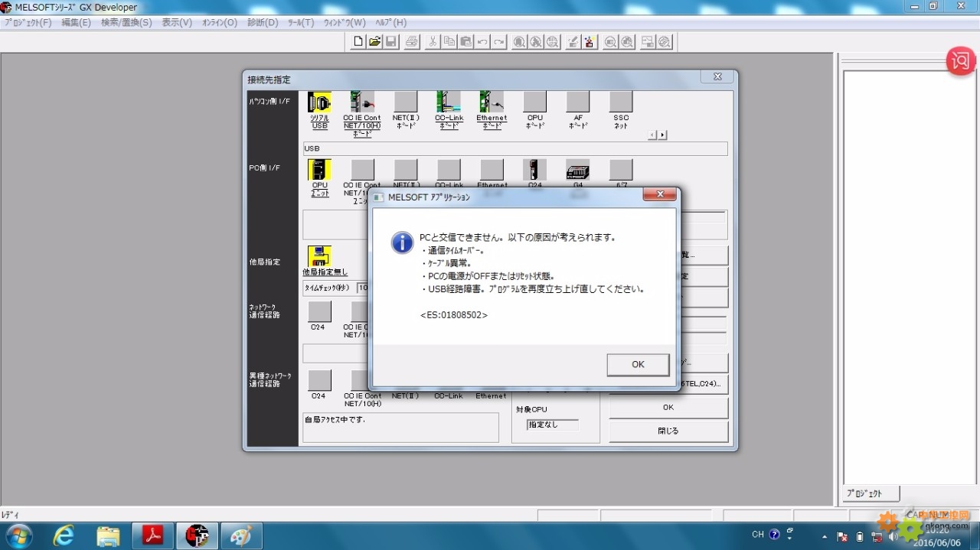Close the 接続先指定 window with X

point(717,77)
